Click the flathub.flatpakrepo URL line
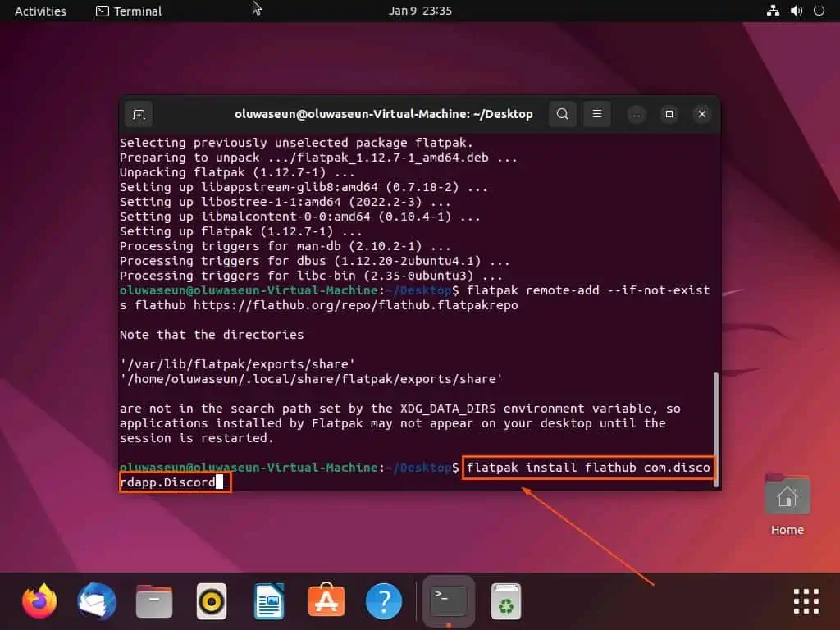Screen dimensions: 840x630 click(x=319, y=305)
